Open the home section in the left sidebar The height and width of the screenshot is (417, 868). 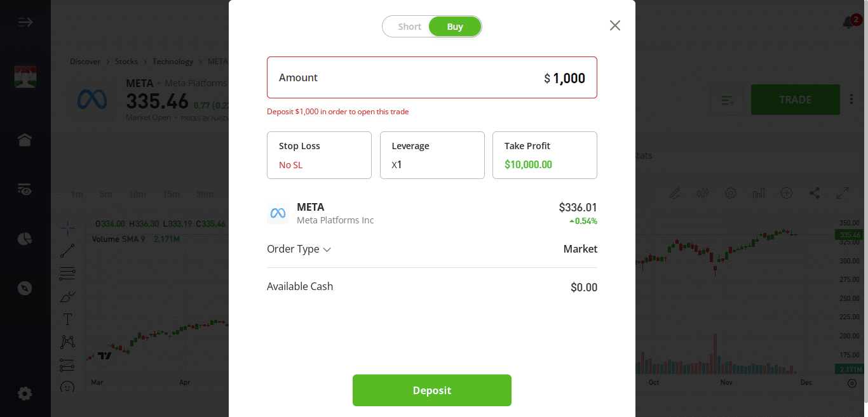24,140
